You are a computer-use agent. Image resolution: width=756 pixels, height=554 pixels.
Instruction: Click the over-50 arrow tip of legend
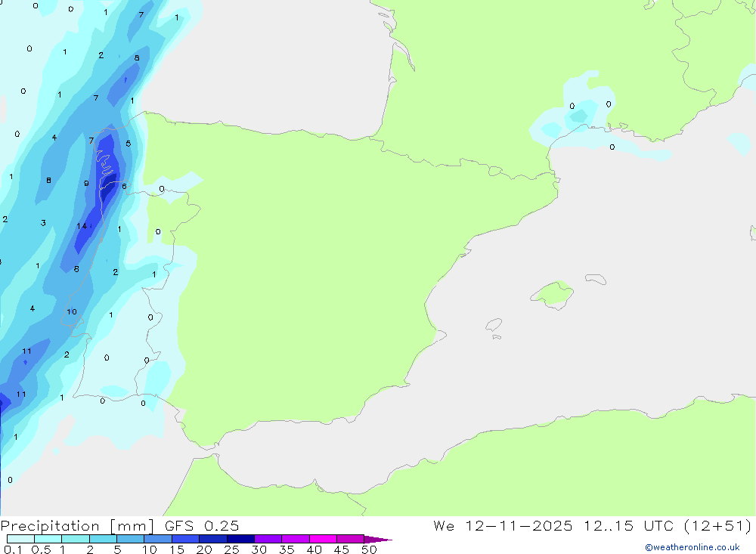(378, 540)
